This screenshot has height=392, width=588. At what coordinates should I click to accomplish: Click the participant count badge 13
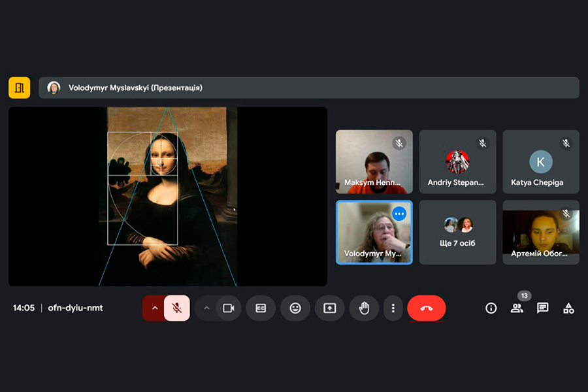click(x=524, y=295)
